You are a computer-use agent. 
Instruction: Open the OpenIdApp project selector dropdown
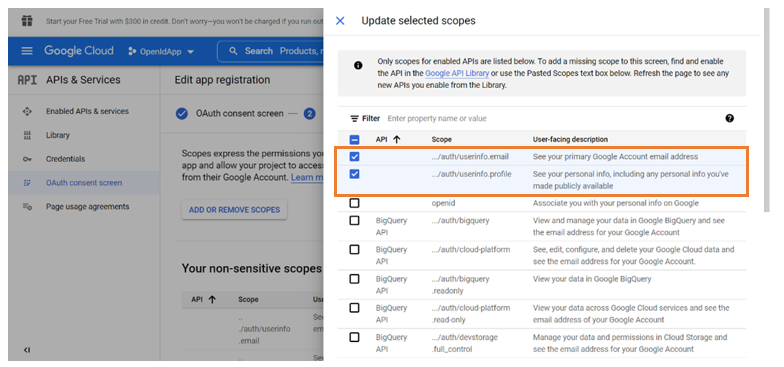(161, 51)
